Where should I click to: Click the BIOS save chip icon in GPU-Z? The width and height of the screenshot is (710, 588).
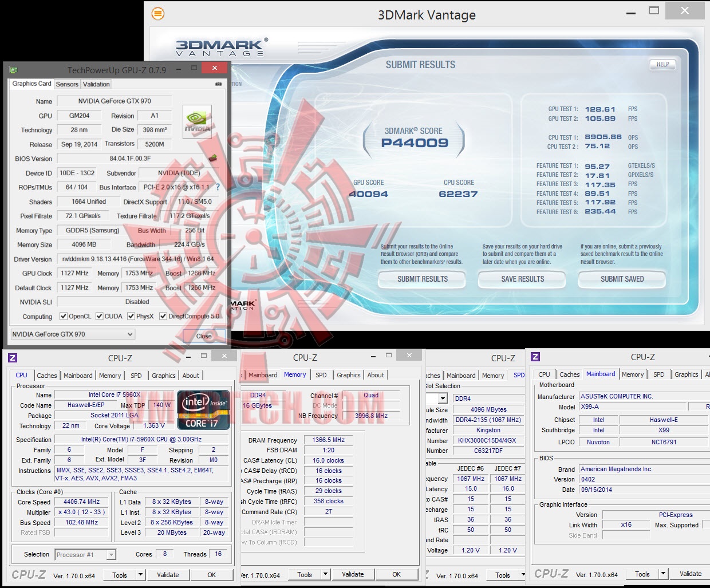(213, 158)
